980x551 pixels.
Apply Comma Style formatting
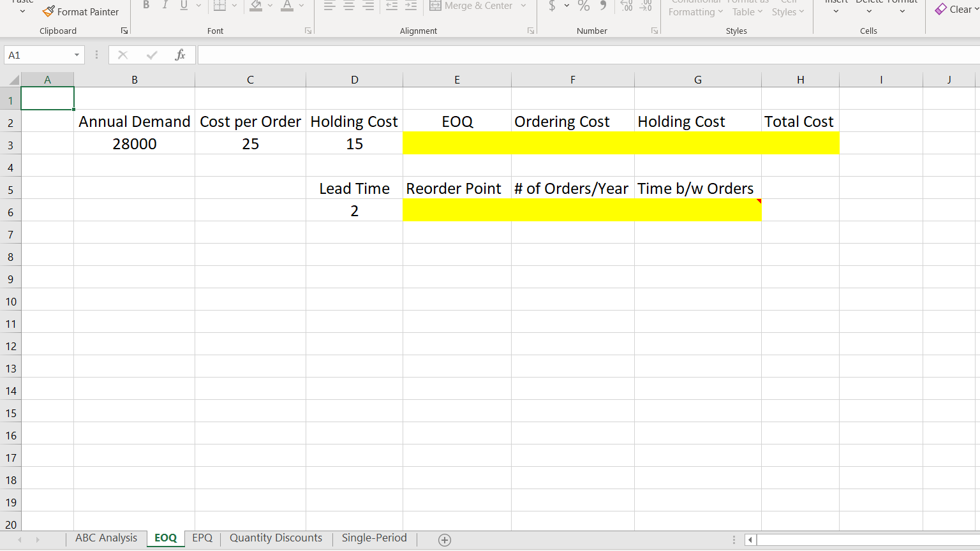(x=603, y=7)
